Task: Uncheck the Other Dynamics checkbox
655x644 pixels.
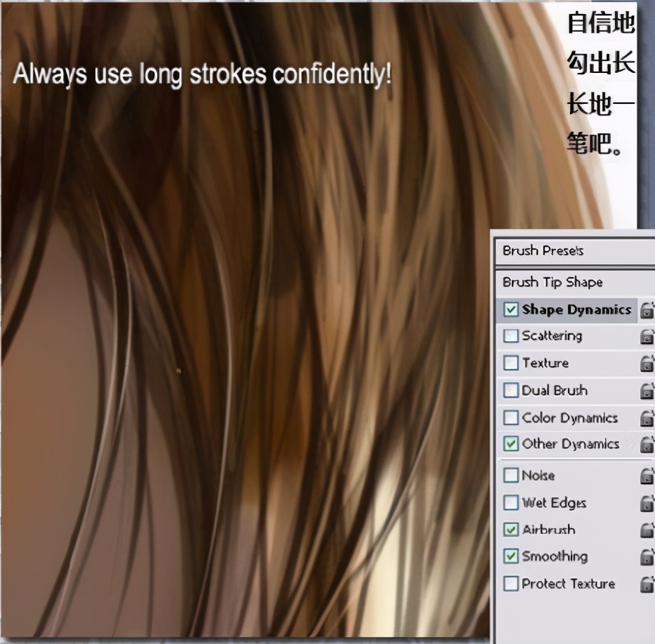Action: 511,443
